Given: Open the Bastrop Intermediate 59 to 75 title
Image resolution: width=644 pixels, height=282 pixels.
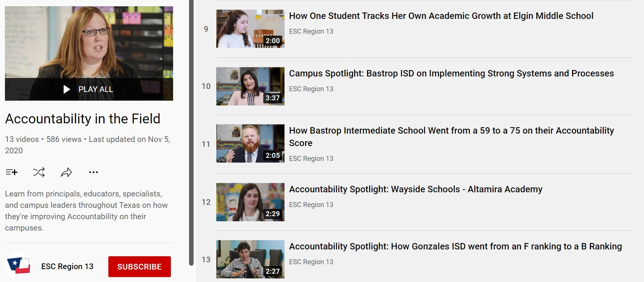Looking at the screenshot, I should (452, 137).
